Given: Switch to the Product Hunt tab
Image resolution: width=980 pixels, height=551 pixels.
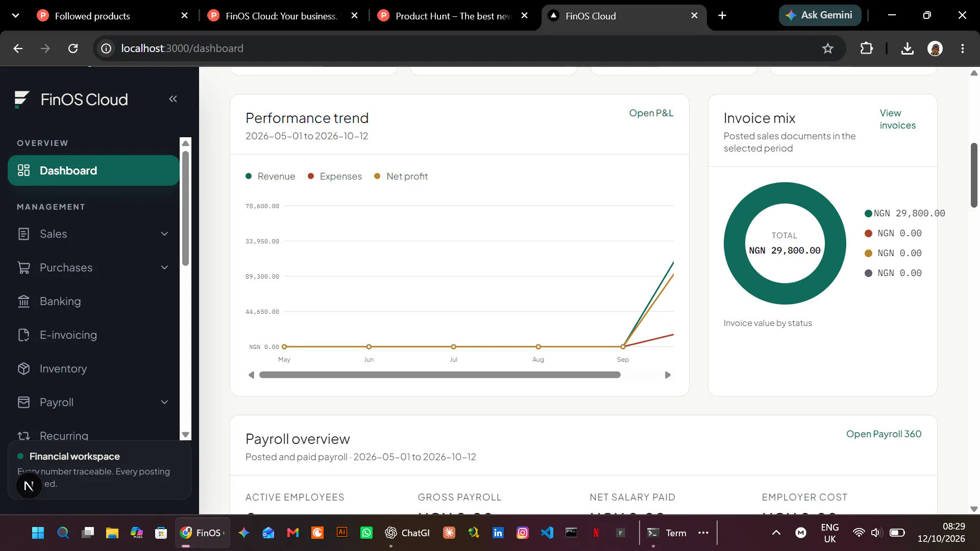Looking at the screenshot, I should click(x=452, y=16).
